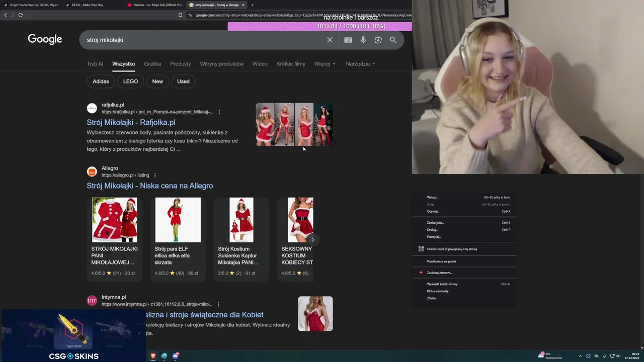This screenshot has height=362, width=644.
Task: Select the 'Used' filter chip
Action: coord(183,81)
